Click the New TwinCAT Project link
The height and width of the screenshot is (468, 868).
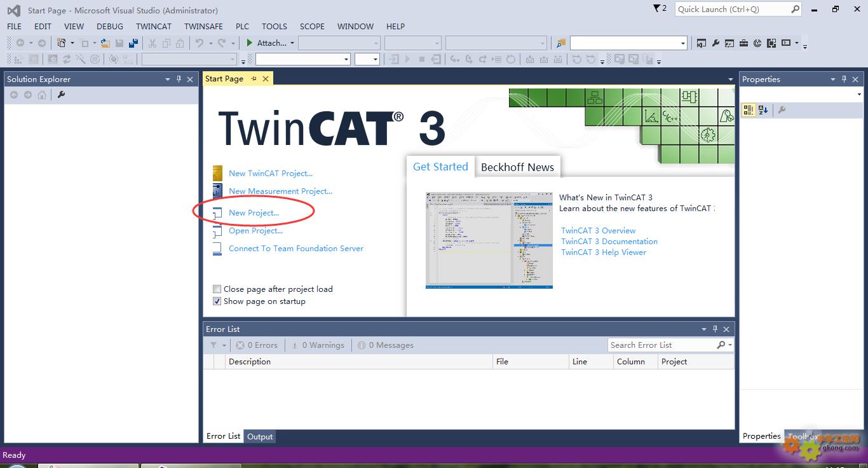click(271, 173)
